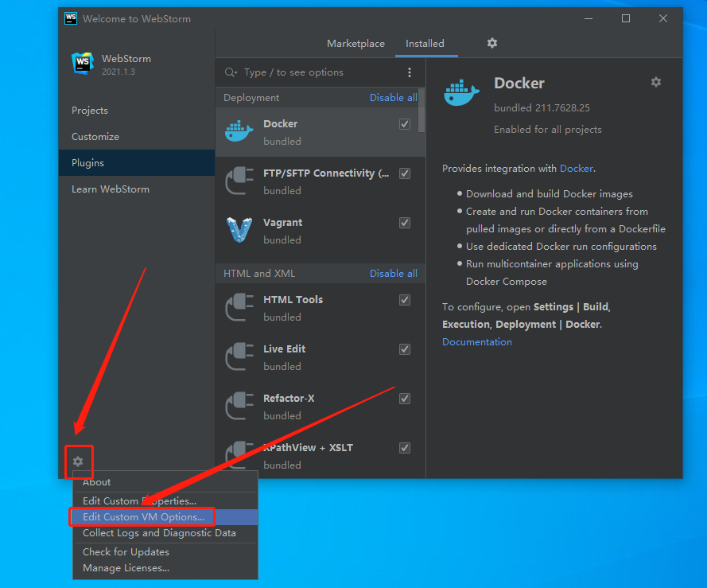Toggle the Refactor-X checkbox
The height and width of the screenshot is (588, 707).
[405, 399]
